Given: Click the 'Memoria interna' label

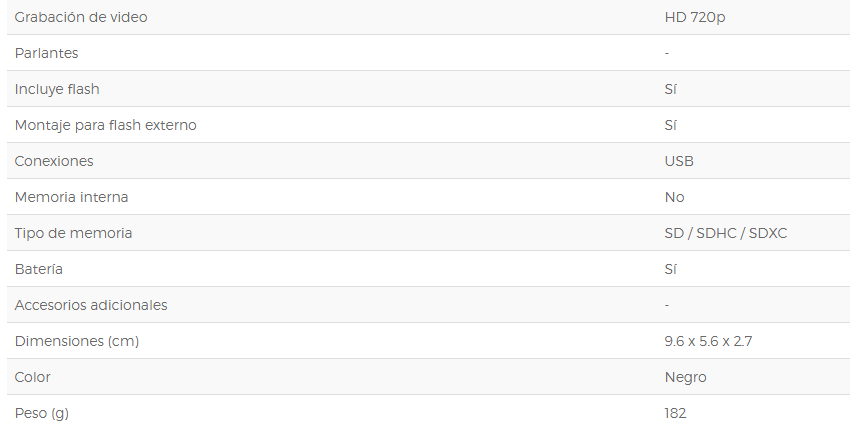Looking at the screenshot, I should pyautogui.click(x=72, y=197).
